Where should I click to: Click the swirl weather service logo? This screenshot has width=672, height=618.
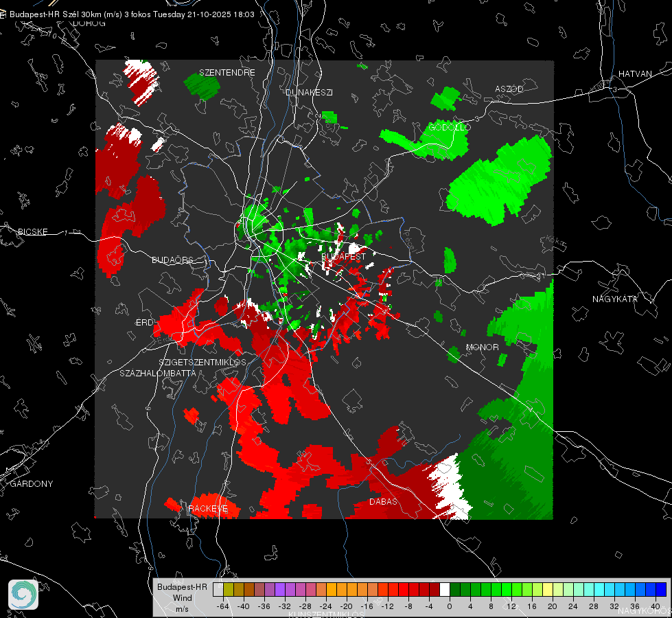(x=23, y=595)
